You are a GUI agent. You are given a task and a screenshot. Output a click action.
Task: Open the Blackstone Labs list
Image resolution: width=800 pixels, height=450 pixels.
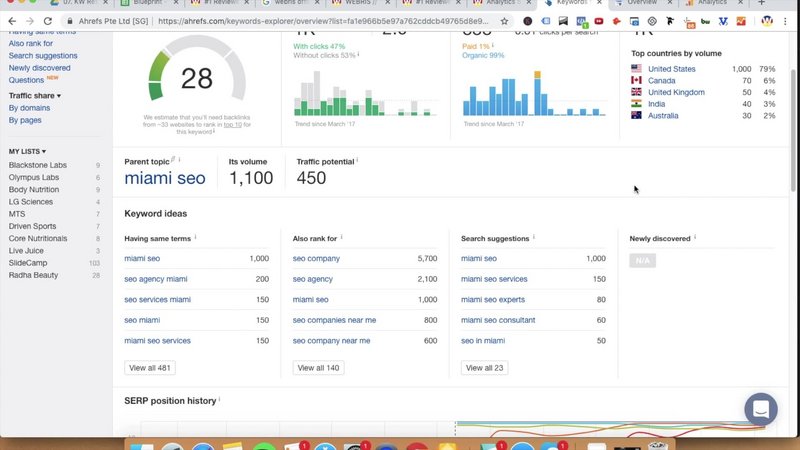click(x=38, y=165)
